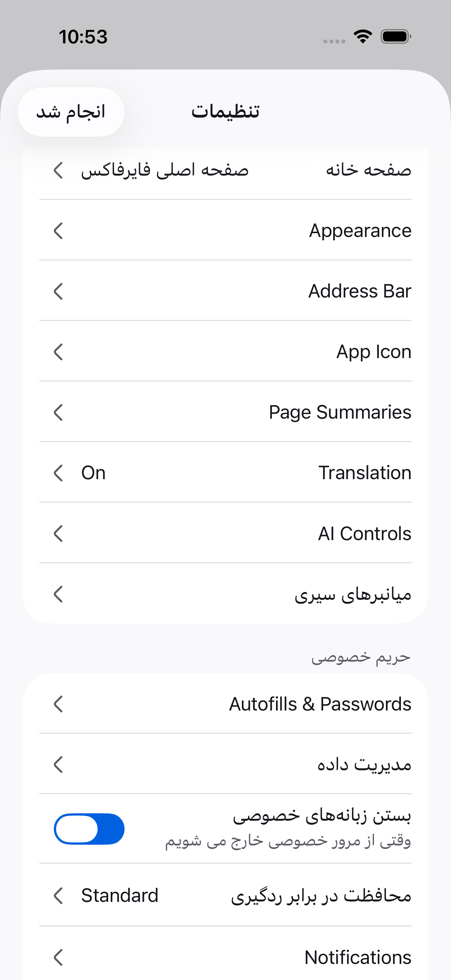Open tracking protection showing Standard
Viewport: 451px width, 980px height.
pos(225,895)
